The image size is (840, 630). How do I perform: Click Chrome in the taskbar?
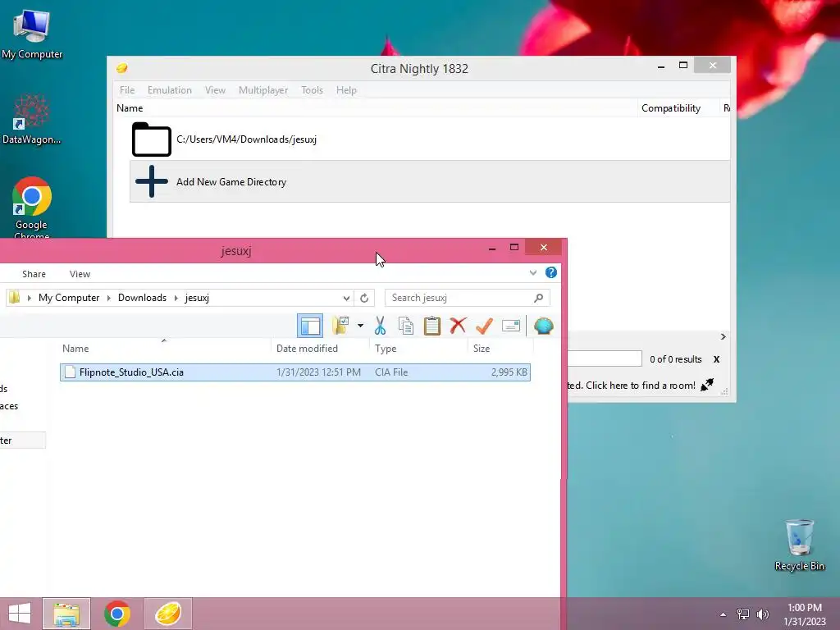117,614
